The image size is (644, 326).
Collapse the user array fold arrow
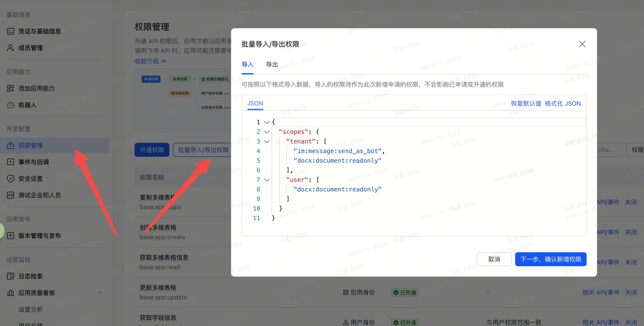(x=267, y=180)
